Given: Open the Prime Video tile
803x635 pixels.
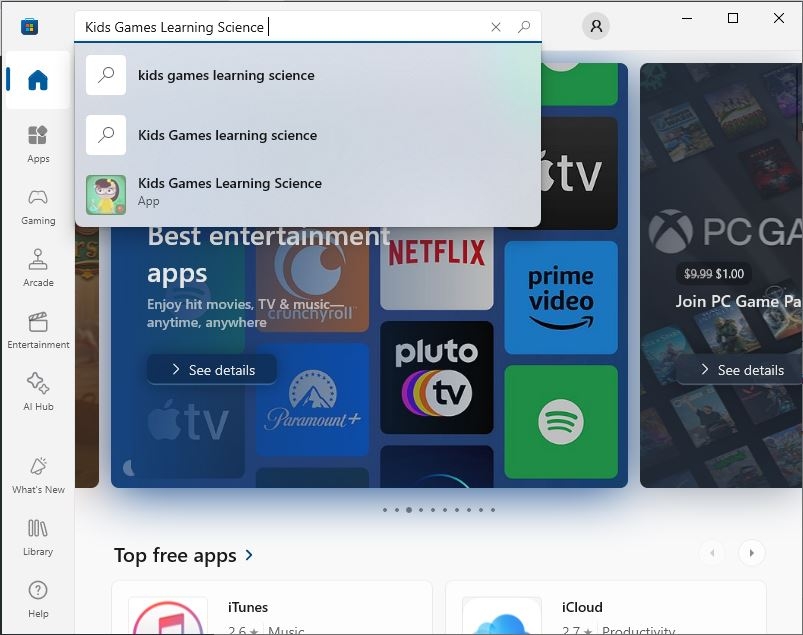Looking at the screenshot, I should point(561,298).
